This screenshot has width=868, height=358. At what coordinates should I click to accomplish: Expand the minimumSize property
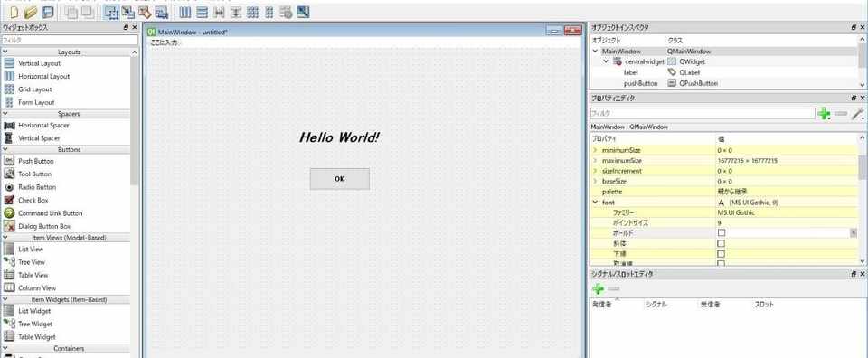pyautogui.click(x=596, y=150)
